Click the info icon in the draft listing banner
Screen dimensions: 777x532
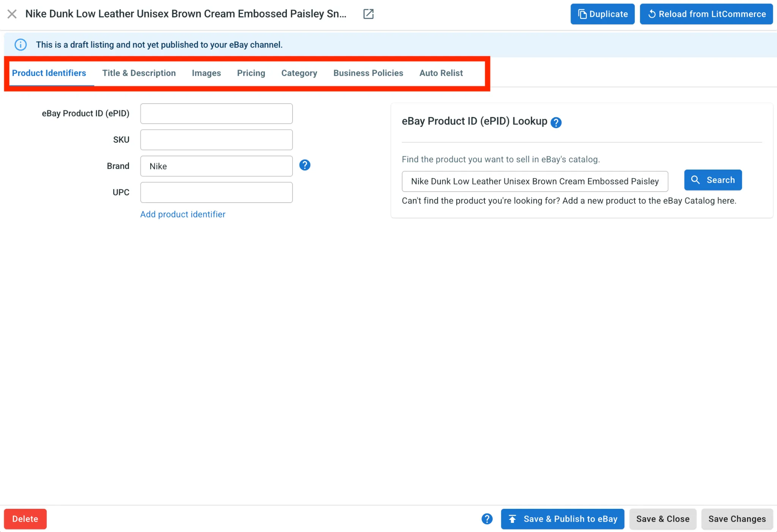pyautogui.click(x=20, y=45)
